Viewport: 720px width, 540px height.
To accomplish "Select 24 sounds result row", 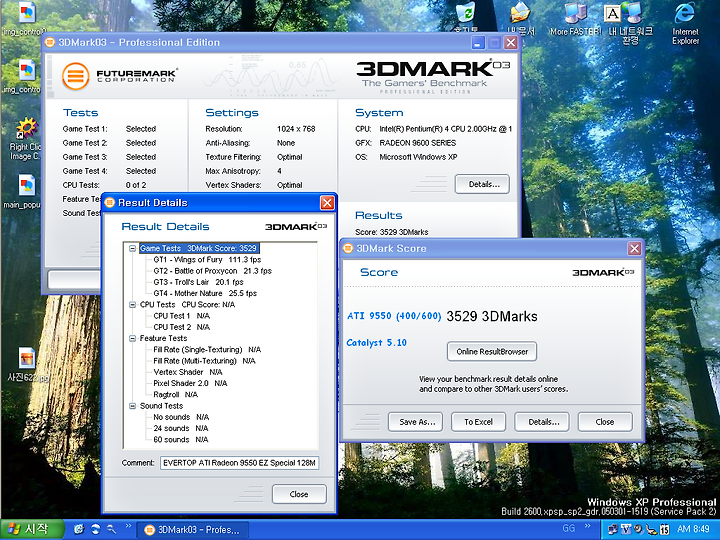I will (x=180, y=428).
